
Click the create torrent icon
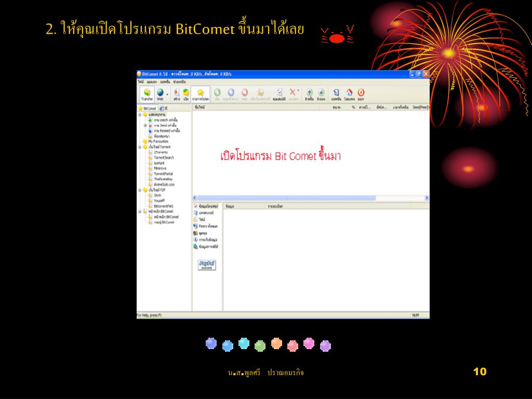coord(177,94)
